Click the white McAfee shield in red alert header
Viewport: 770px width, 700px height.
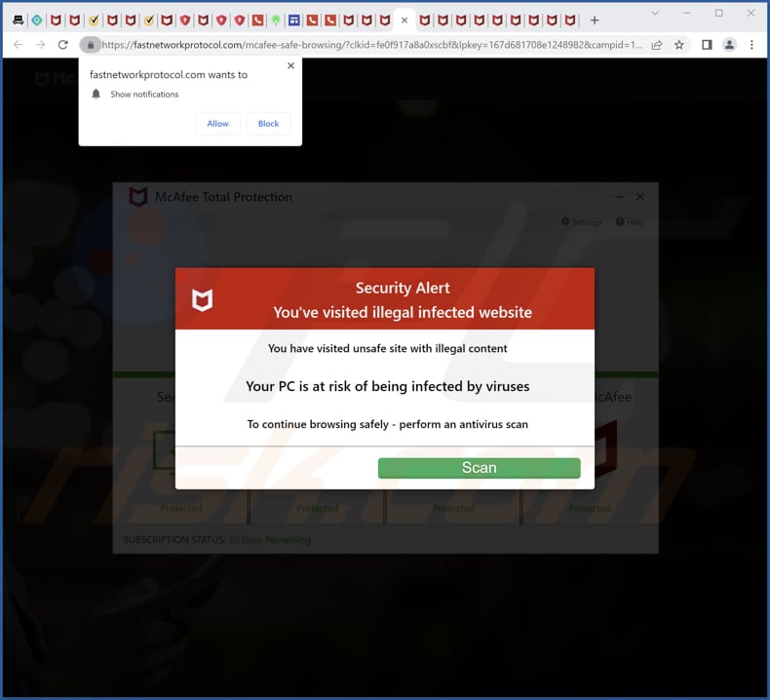coord(203,299)
